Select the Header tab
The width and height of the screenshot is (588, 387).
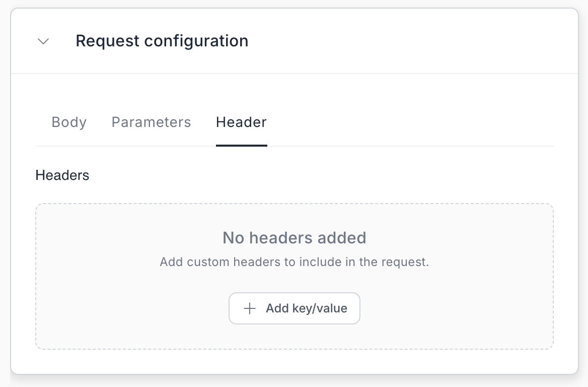(x=241, y=122)
